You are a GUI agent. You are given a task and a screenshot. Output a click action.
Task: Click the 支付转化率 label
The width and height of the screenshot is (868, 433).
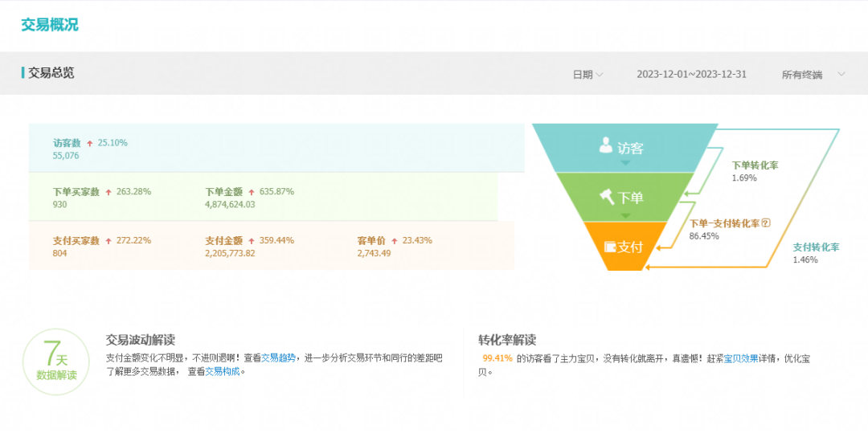[x=816, y=247]
